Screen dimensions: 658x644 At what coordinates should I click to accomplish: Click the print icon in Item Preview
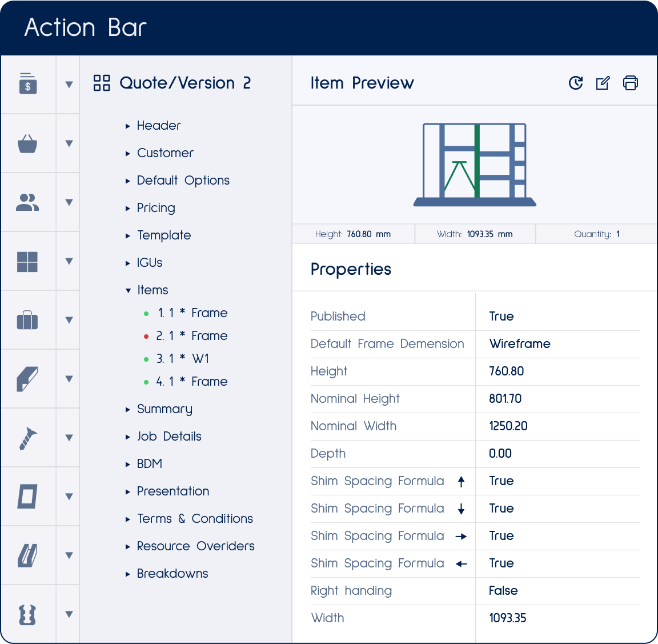631,83
